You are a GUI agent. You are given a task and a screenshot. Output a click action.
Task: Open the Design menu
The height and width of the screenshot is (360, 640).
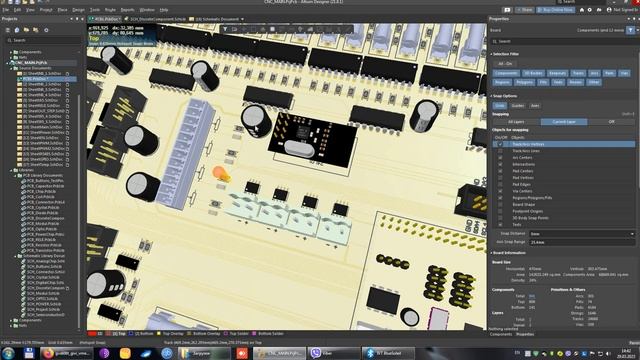pyautogui.click(x=78, y=10)
